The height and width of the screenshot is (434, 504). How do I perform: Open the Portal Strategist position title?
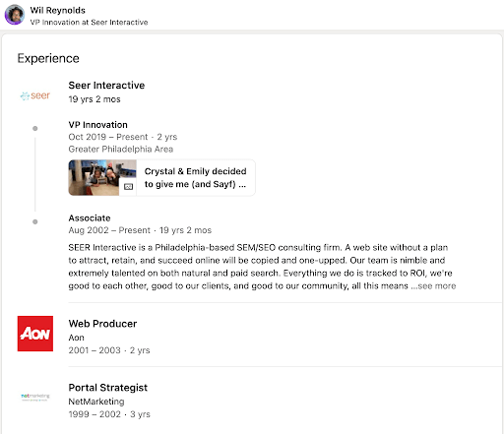tap(107, 388)
